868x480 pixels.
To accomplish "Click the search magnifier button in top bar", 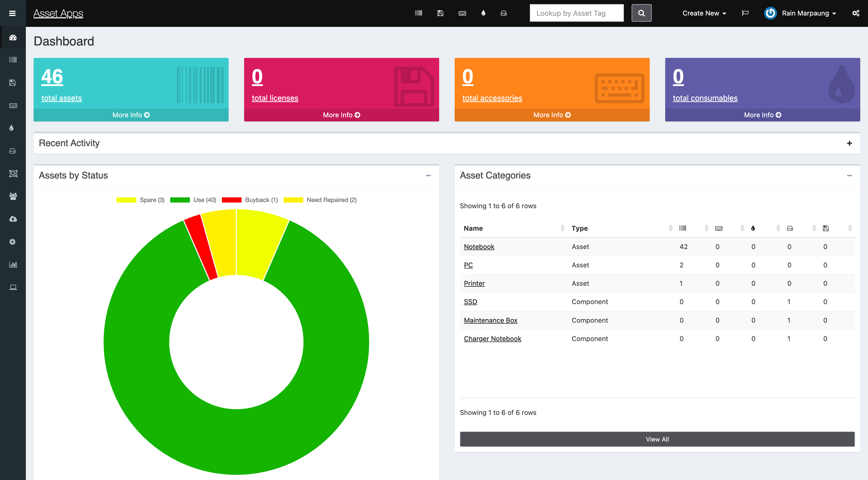I will click(x=641, y=13).
